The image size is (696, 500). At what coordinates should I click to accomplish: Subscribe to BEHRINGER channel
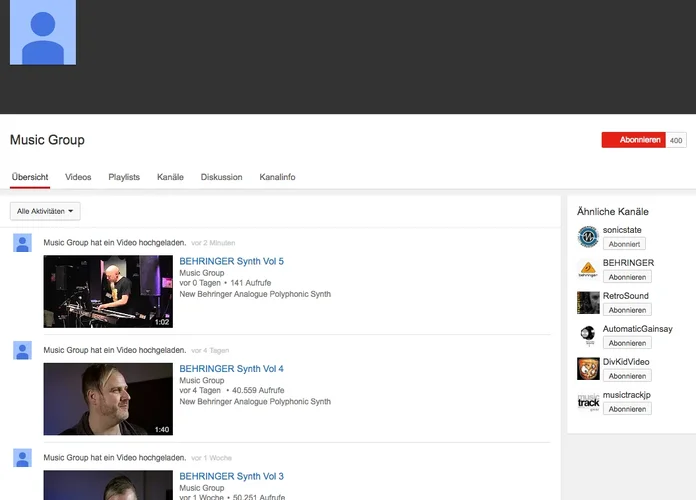[627, 277]
